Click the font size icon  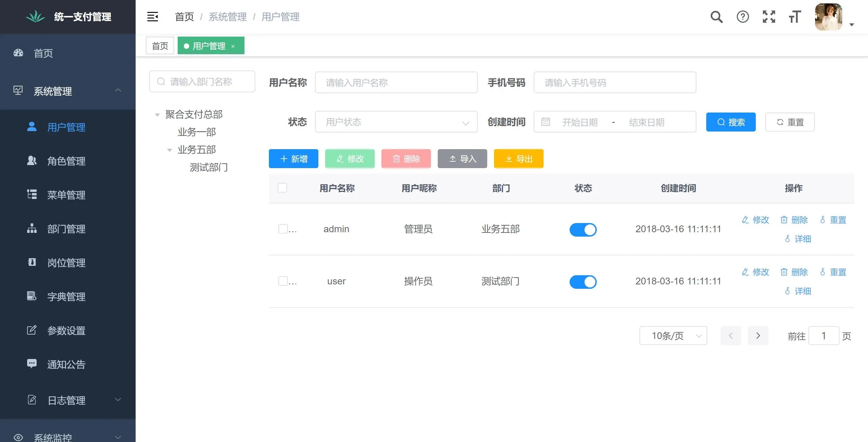coord(794,17)
